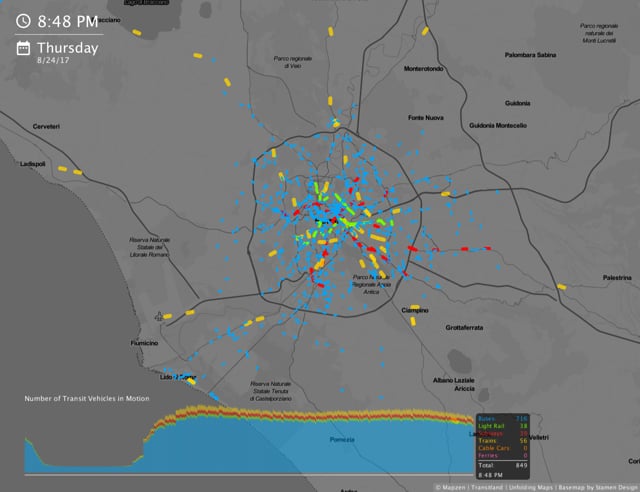
Task: Click the Ciampino map label
Action: tap(415, 310)
